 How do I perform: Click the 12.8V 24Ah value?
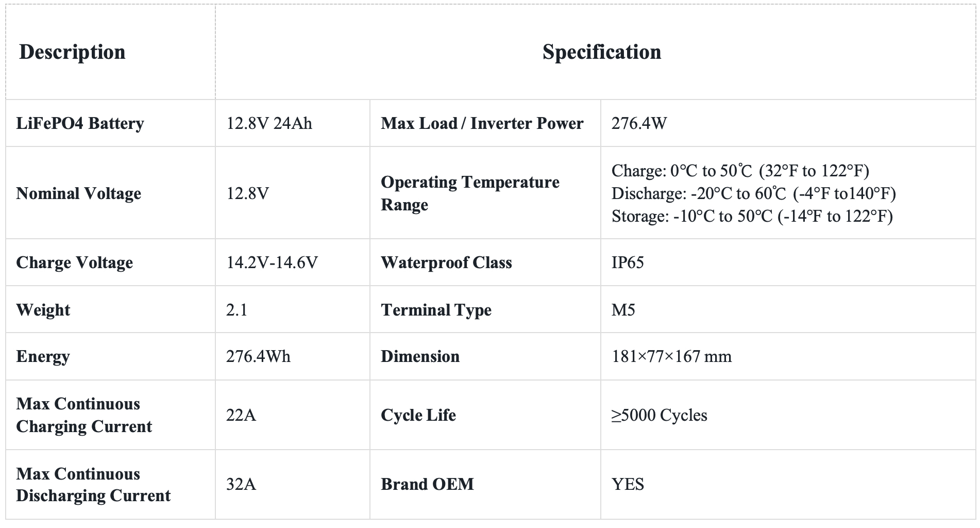pyautogui.click(x=269, y=123)
